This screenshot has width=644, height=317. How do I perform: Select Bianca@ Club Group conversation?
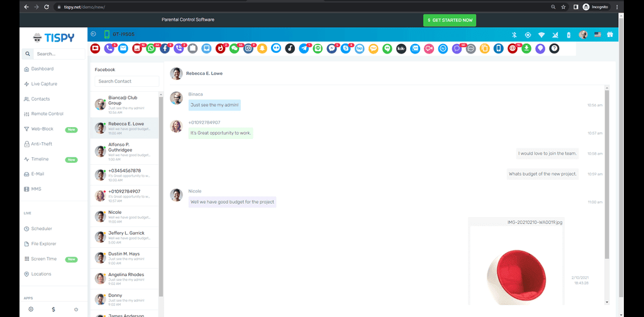coord(125,104)
